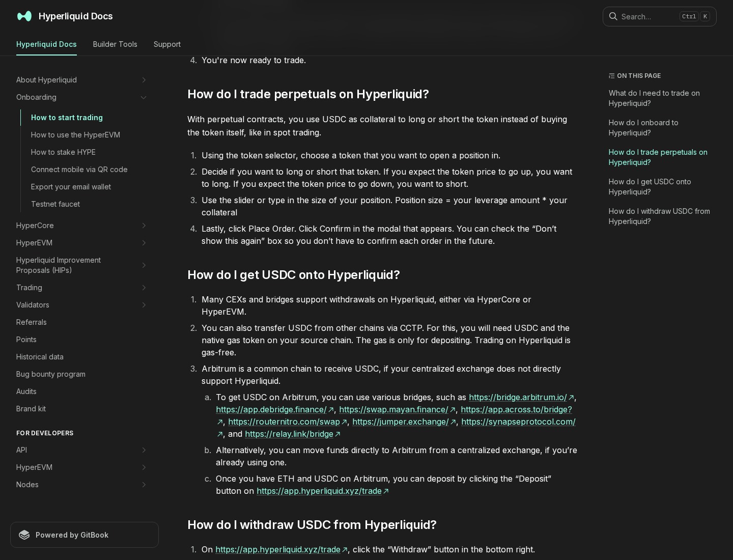This screenshot has height=560, width=733.
Task: Open the Bug bounty program page
Action: pos(51,374)
